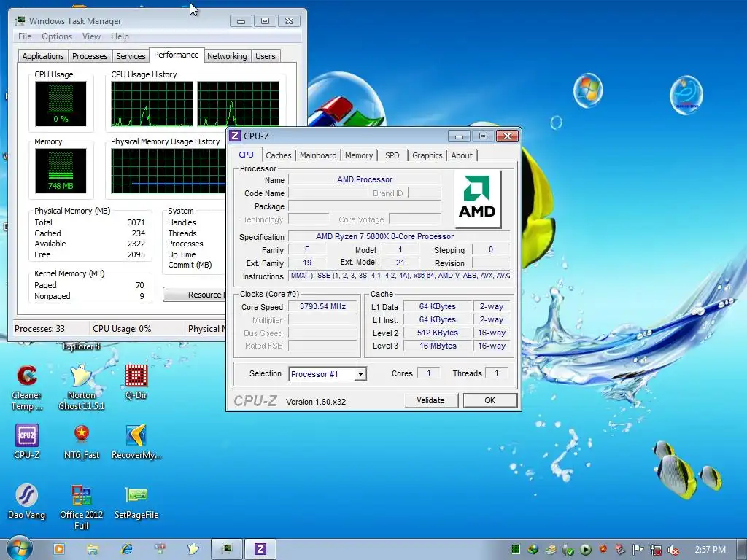
Task: Click the Windows bubble icon on desktop wallpaper top
Action: pyautogui.click(x=588, y=90)
